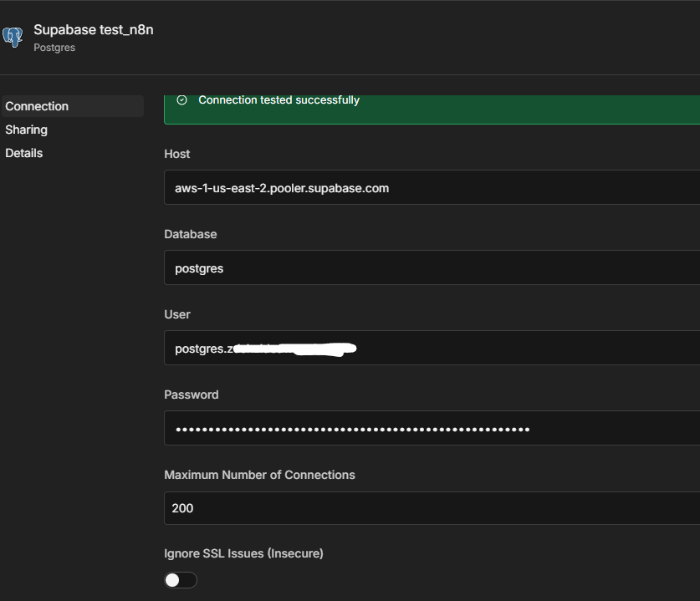Click the Postgres subtitle under the title

pos(54,48)
